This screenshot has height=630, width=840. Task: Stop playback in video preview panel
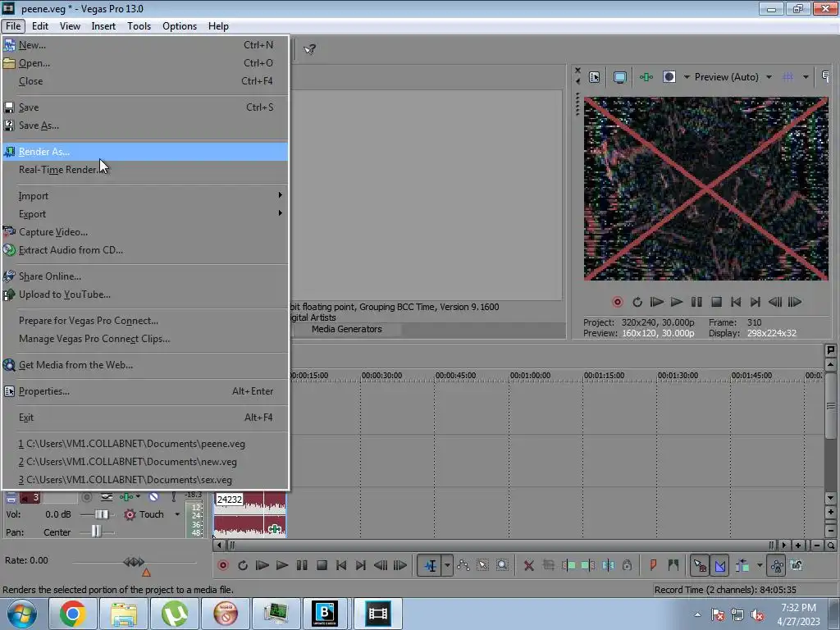716,302
